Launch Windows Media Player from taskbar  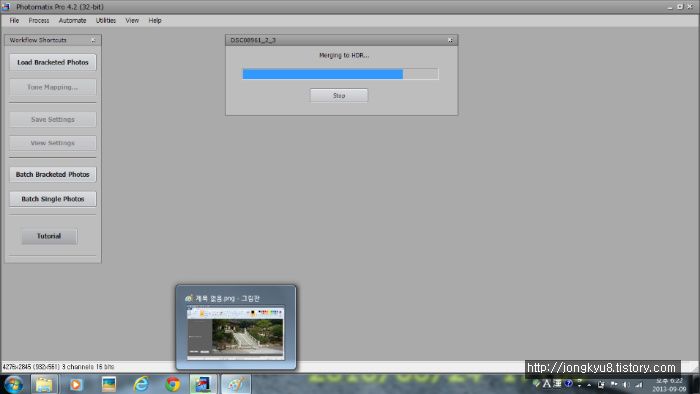point(75,384)
